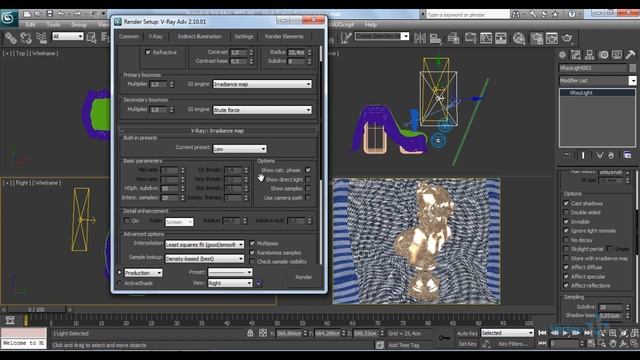640x360 pixels.
Task: Open Primary bounces GI engine dropdown
Action: point(262,84)
